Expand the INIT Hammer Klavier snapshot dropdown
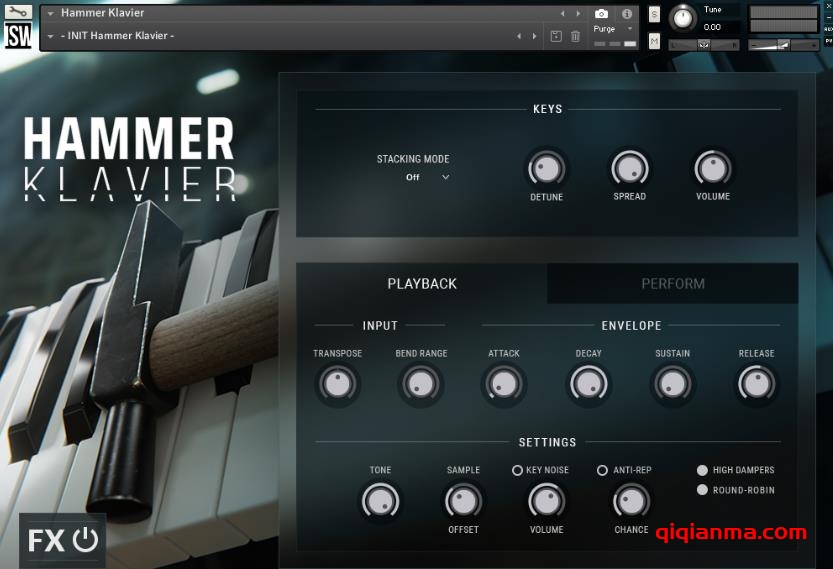 coord(50,36)
